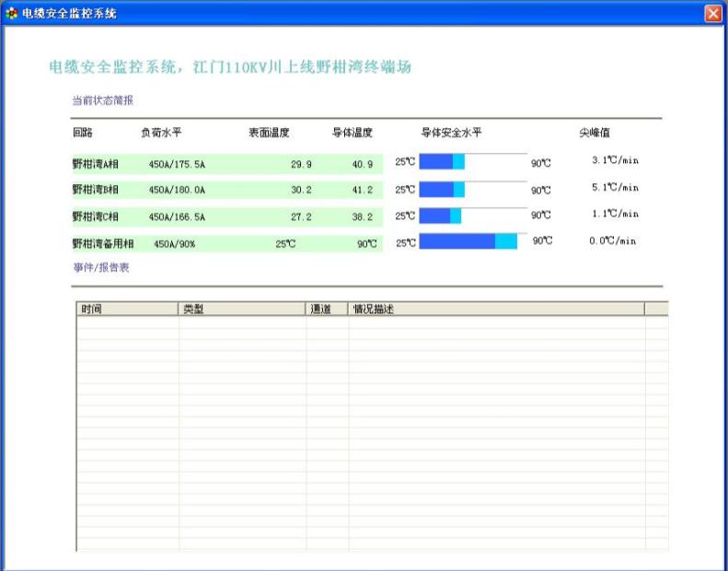This screenshot has width=728, height=571.
Task: Click the 5.1℃/min peak value
Action: point(614,187)
